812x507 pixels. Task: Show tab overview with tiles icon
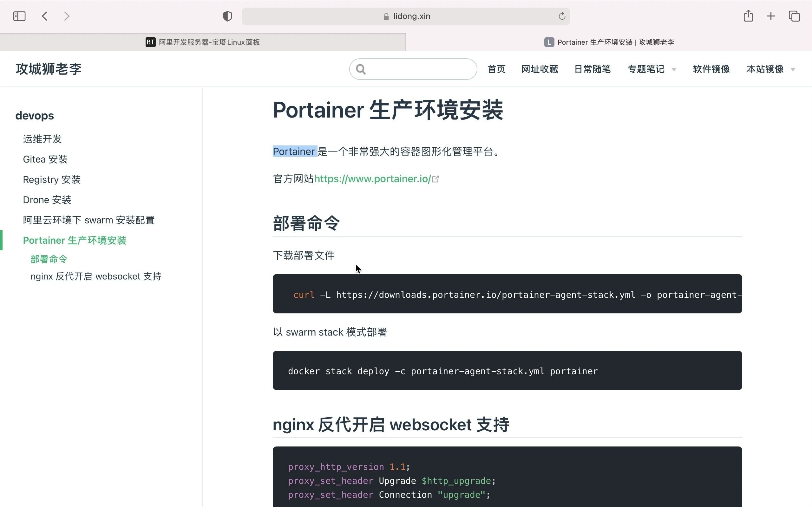click(794, 16)
